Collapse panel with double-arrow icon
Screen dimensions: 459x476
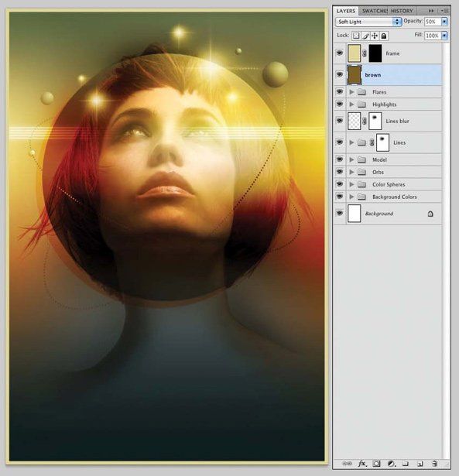431,11
